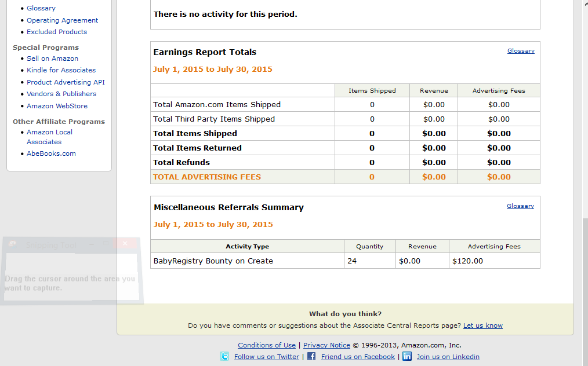Open the Privacy Notice link
Screen dimensions: 588x366
[326, 345]
